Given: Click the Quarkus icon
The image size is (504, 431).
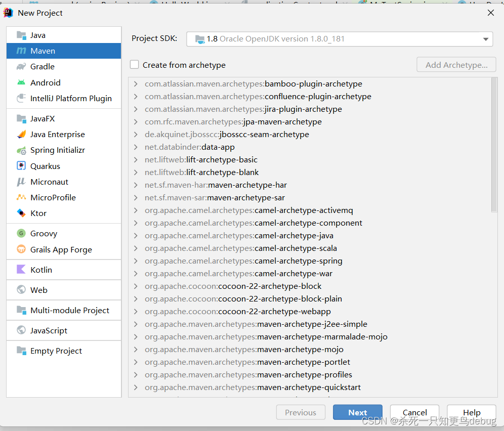Looking at the screenshot, I should 21,166.
